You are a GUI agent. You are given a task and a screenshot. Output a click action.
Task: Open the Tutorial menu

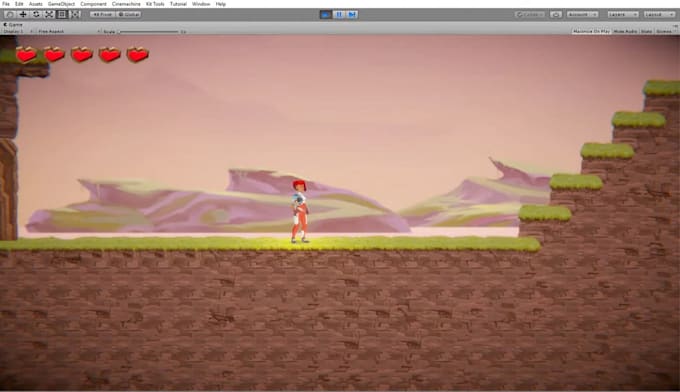coord(178,4)
